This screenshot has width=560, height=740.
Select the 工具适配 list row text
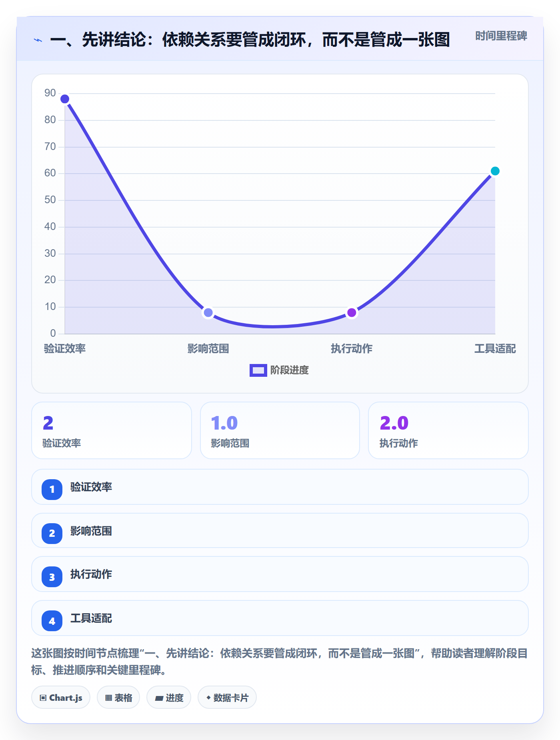91,618
